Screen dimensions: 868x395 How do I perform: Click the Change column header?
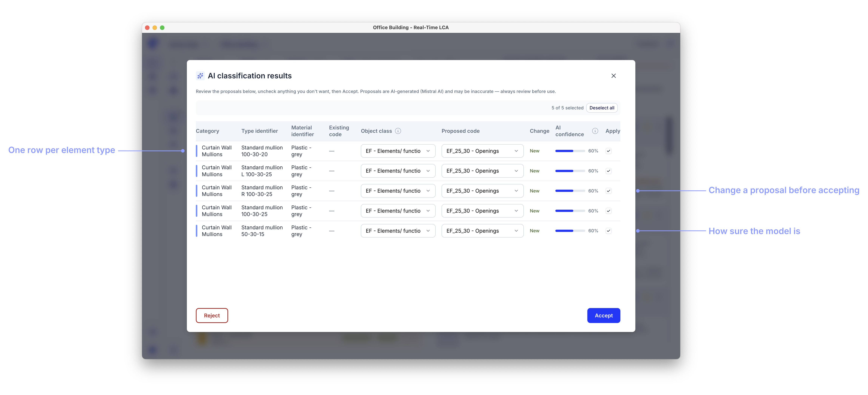(539, 131)
